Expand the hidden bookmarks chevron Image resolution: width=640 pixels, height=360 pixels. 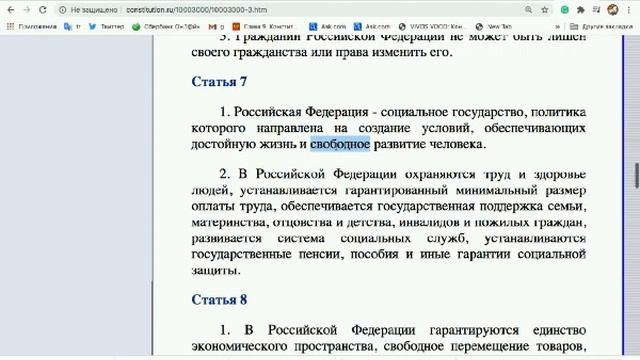[x=557, y=27]
